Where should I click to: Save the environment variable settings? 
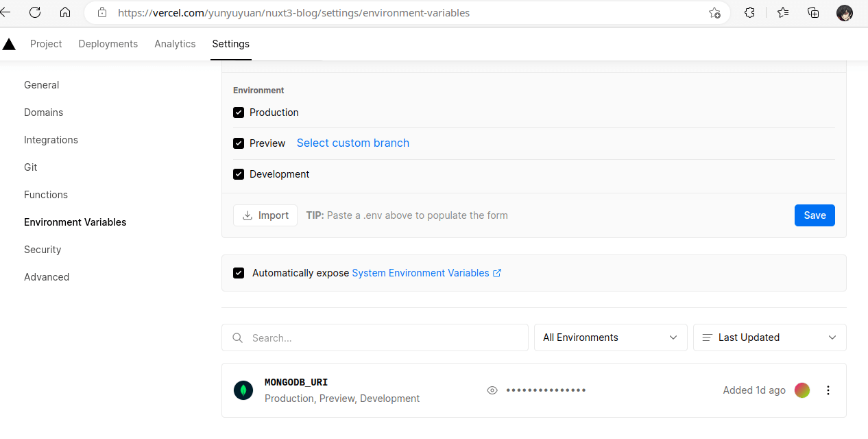(x=815, y=215)
